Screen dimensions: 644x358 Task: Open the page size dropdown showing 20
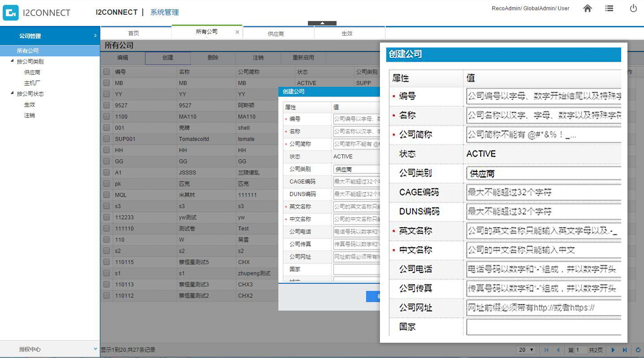point(526,350)
